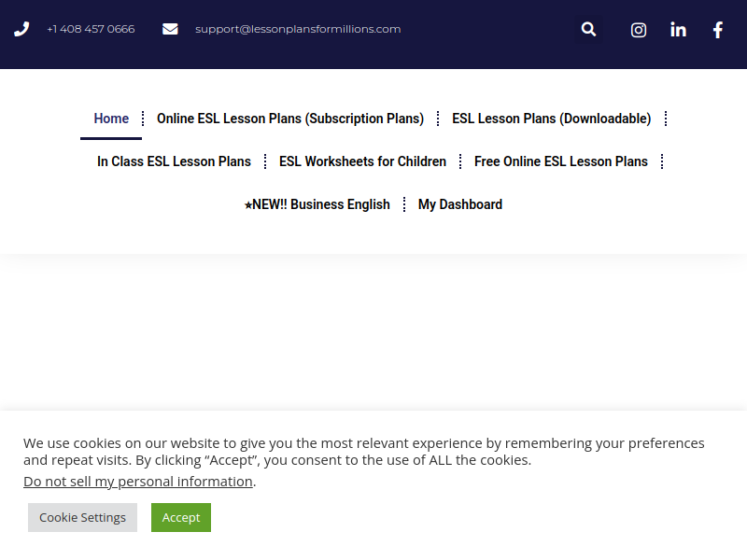This screenshot has height=560, width=747.
Task: Open In Class ESL Lesson Plans
Action: tap(174, 161)
